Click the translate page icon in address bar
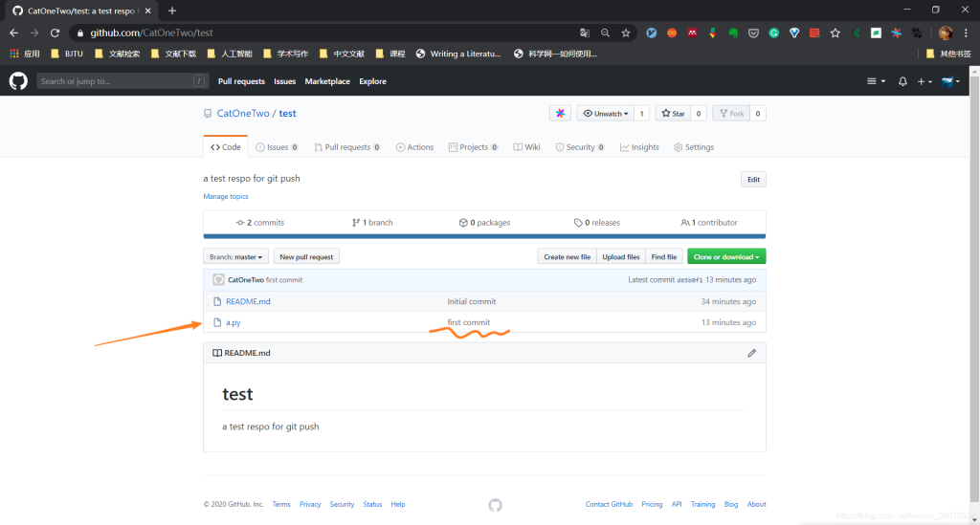The image size is (980, 525). 585,33
